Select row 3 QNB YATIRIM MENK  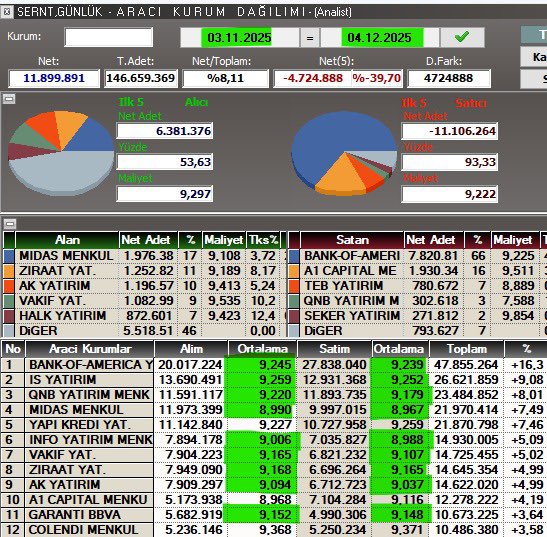(x=274, y=395)
